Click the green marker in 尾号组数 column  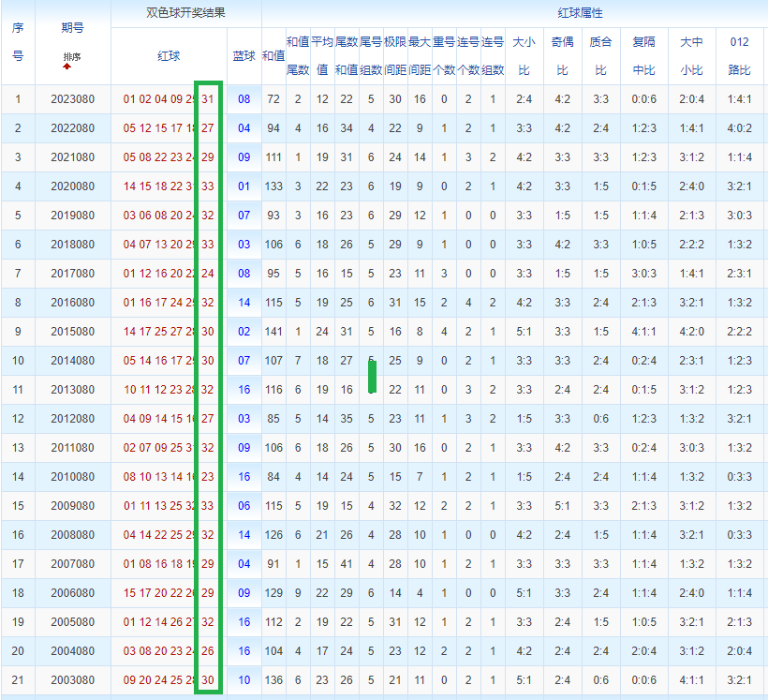(372, 377)
